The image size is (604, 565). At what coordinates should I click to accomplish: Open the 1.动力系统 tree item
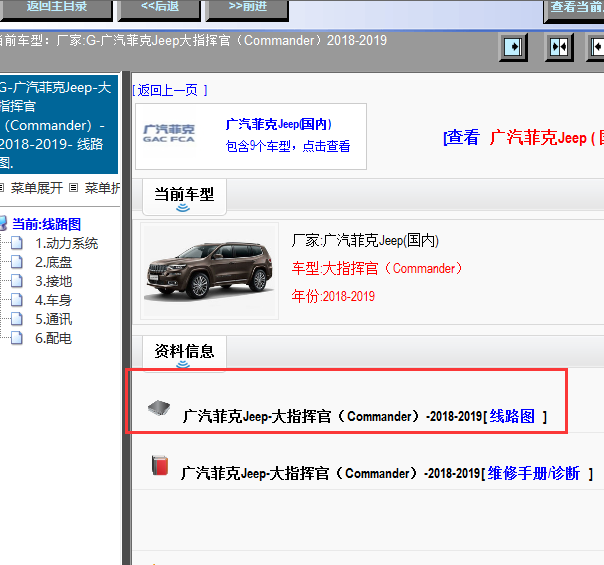(x=67, y=243)
